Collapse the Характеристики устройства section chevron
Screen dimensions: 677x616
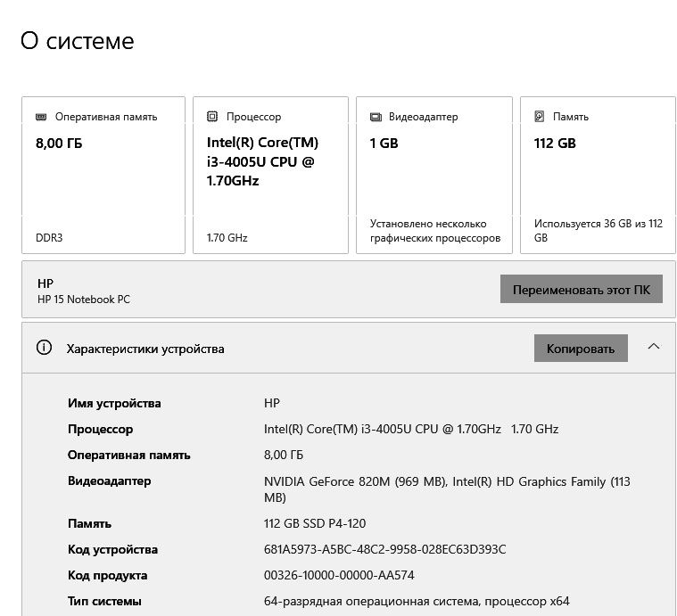click(x=654, y=347)
